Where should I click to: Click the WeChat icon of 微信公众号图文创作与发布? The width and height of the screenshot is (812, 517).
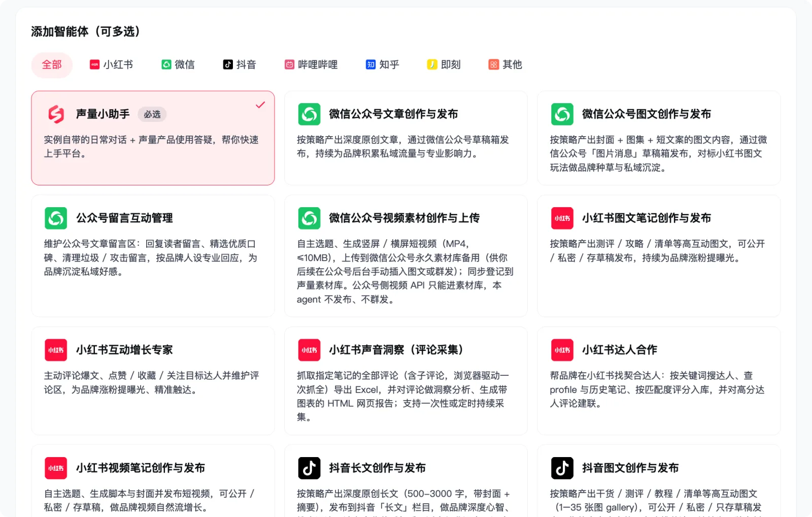(x=562, y=114)
